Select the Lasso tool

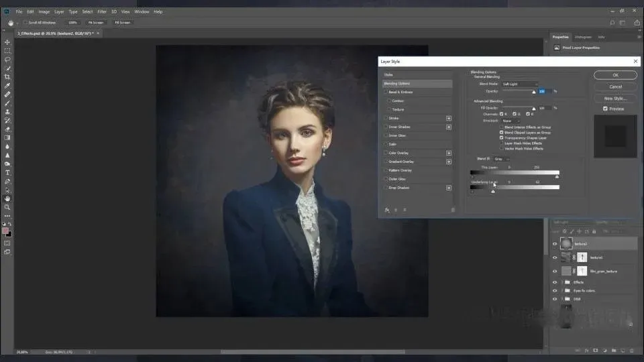(7, 60)
